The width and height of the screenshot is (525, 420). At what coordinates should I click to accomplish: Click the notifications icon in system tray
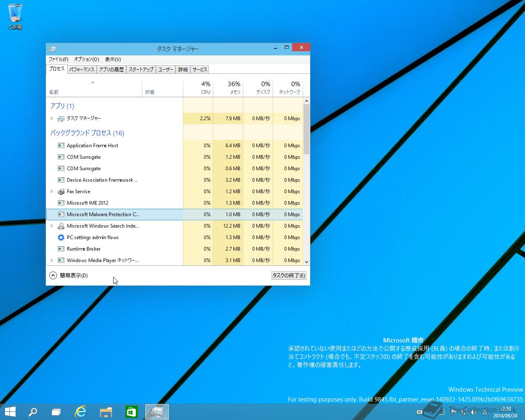coord(419,412)
